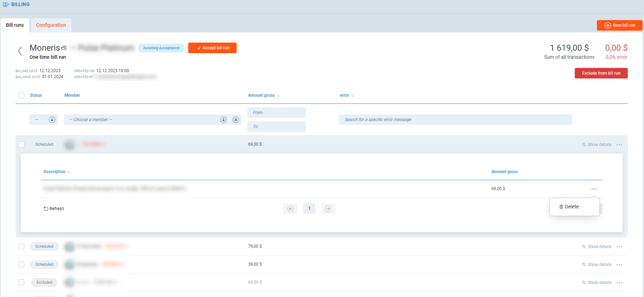This screenshot has height=297, width=644.
Task: Click Exclude from bill run button
Action: 601,73
